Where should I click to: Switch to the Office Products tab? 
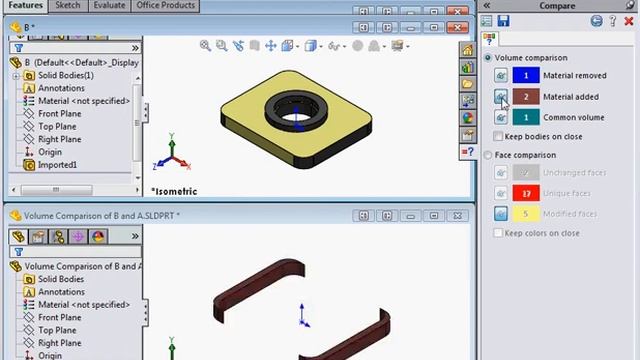(x=165, y=6)
